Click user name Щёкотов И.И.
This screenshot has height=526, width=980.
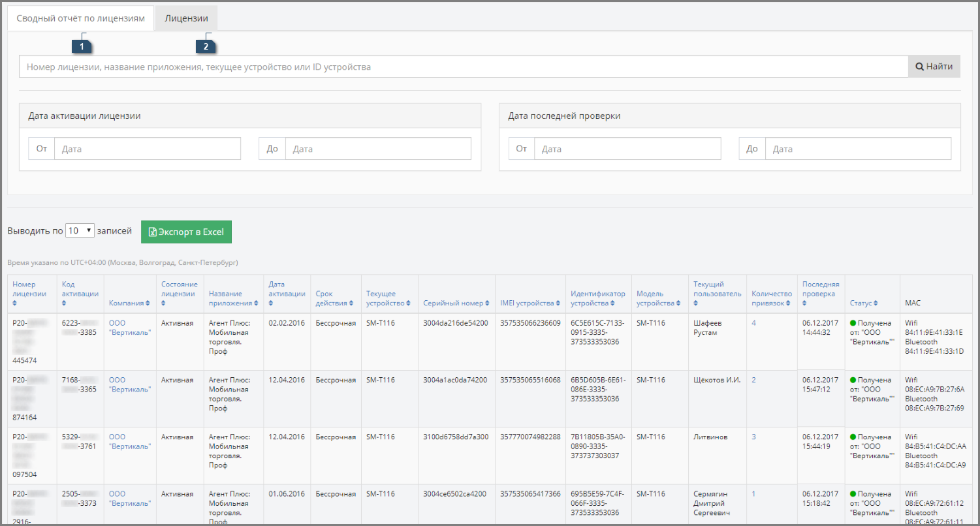717,380
